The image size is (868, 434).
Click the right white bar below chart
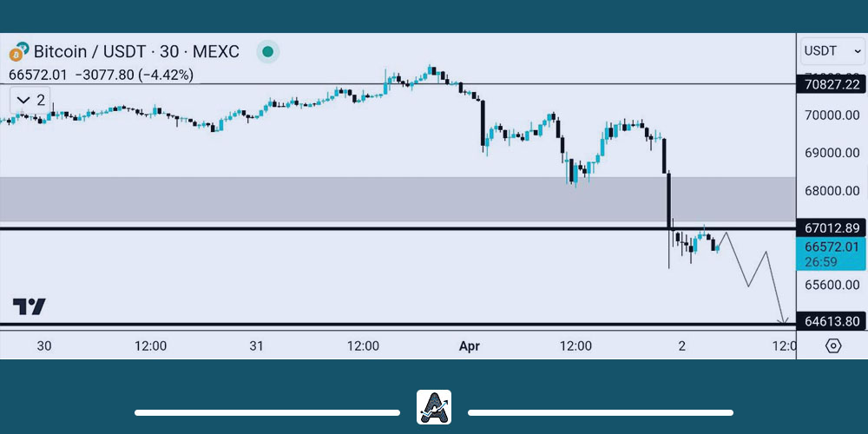(x=601, y=412)
